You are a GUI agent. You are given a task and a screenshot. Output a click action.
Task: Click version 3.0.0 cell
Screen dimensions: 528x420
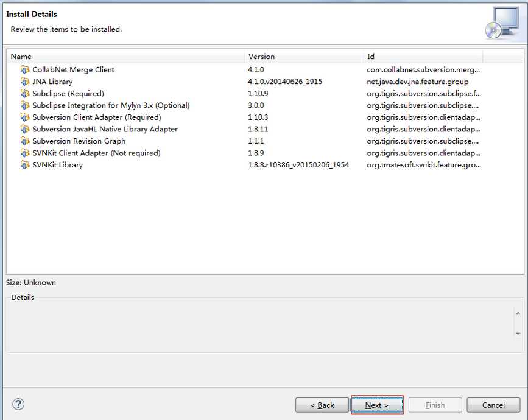pyautogui.click(x=256, y=105)
